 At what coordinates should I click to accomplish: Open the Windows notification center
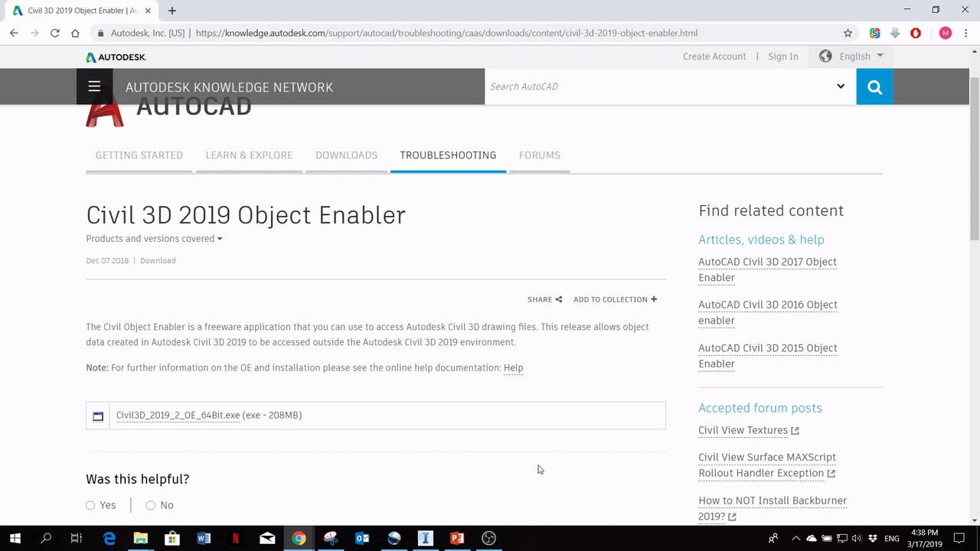[x=959, y=538]
